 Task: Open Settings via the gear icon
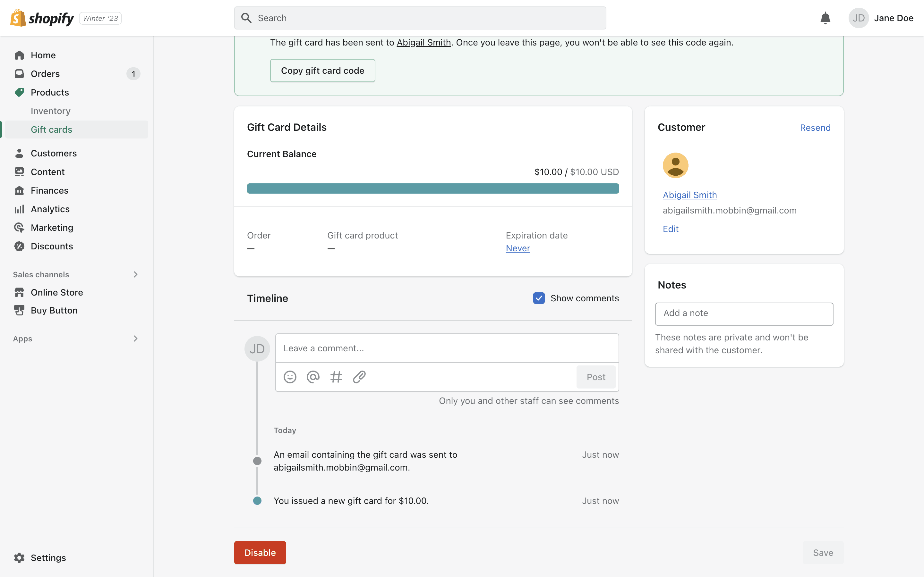click(19, 557)
